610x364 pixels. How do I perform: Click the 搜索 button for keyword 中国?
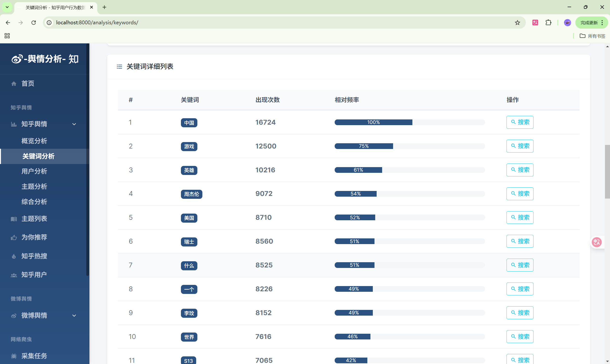coord(520,122)
